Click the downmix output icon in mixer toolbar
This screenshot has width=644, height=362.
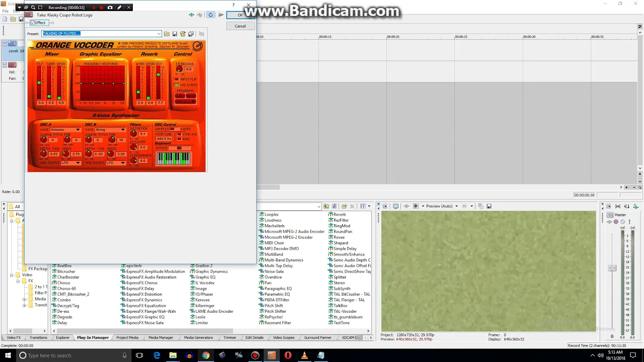tap(618, 207)
